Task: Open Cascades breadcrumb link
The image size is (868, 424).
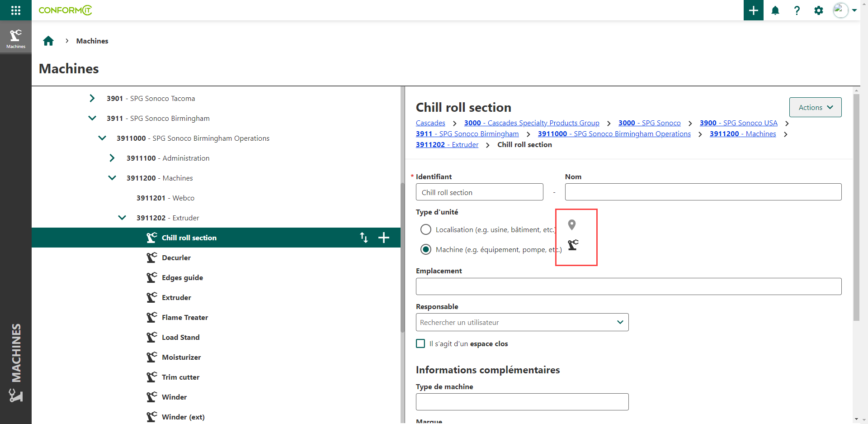Action: (x=430, y=123)
